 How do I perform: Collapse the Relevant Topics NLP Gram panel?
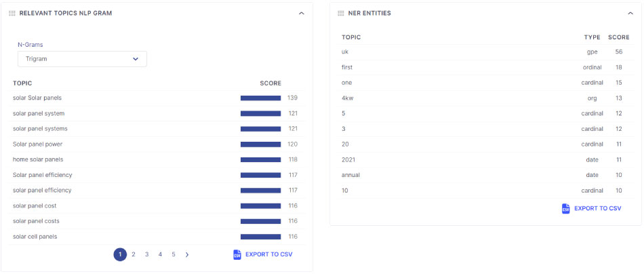point(301,13)
